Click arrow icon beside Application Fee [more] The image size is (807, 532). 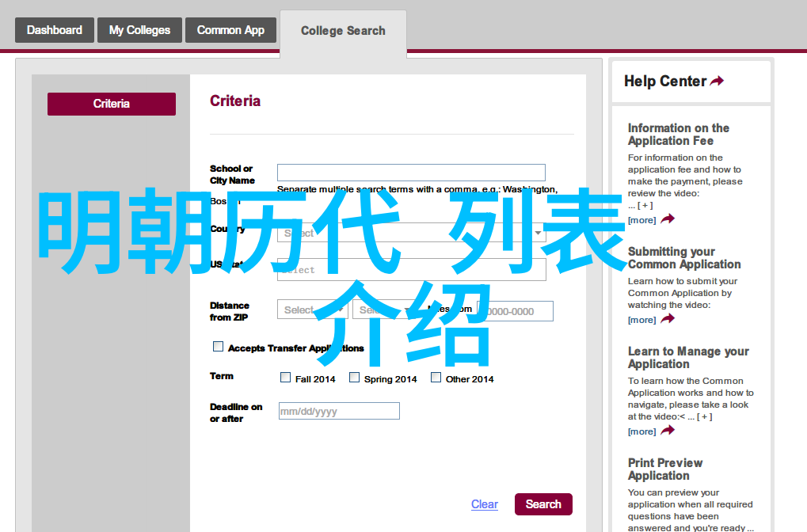(x=668, y=219)
